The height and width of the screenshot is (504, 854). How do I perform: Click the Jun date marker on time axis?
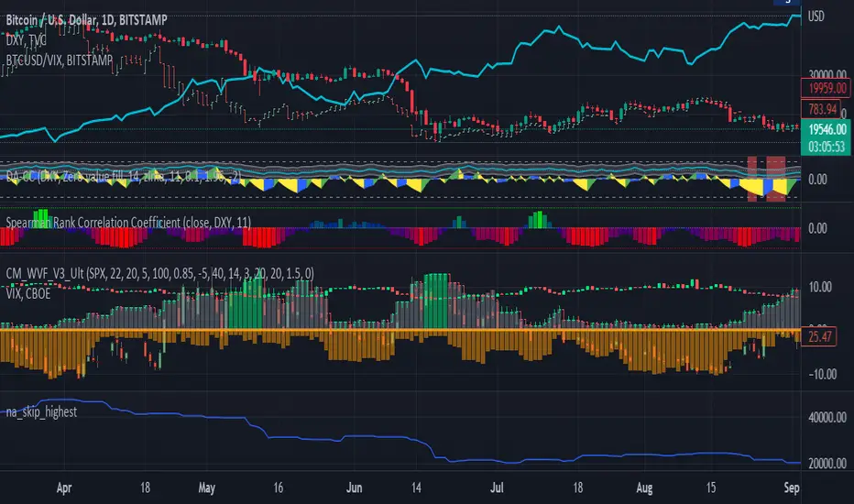pyautogui.click(x=354, y=488)
